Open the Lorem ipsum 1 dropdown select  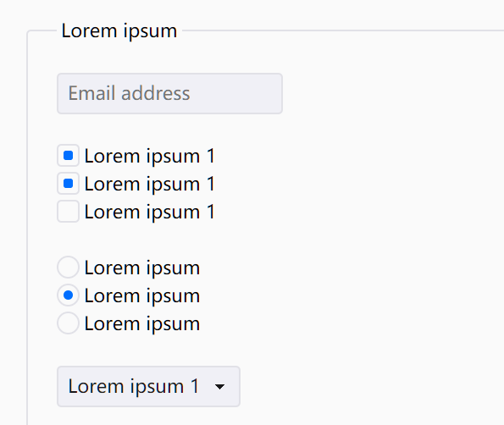coord(148,386)
